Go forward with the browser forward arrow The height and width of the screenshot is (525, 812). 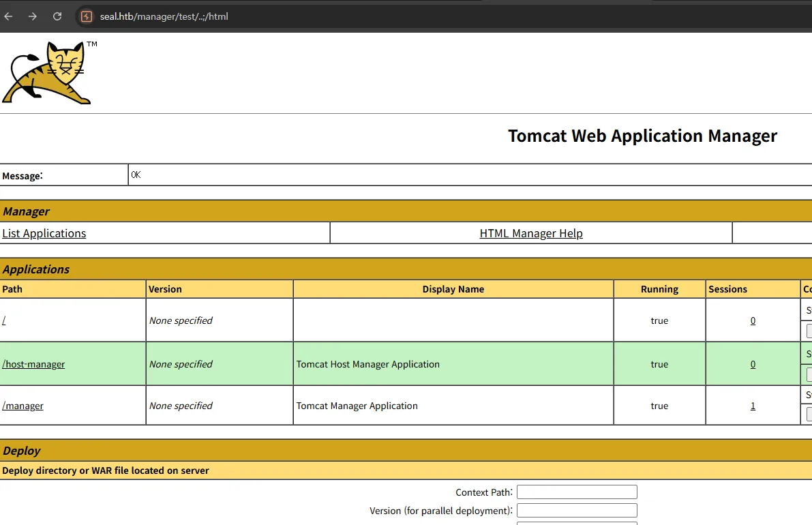(x=33, y=16)
